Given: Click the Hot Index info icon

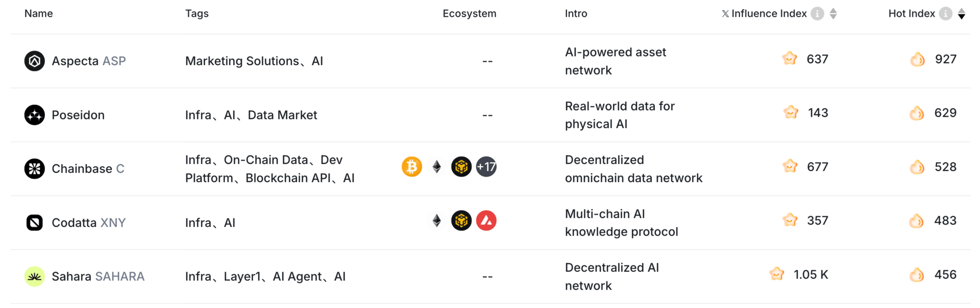Looking at the screenshot, I should (945, 14).
